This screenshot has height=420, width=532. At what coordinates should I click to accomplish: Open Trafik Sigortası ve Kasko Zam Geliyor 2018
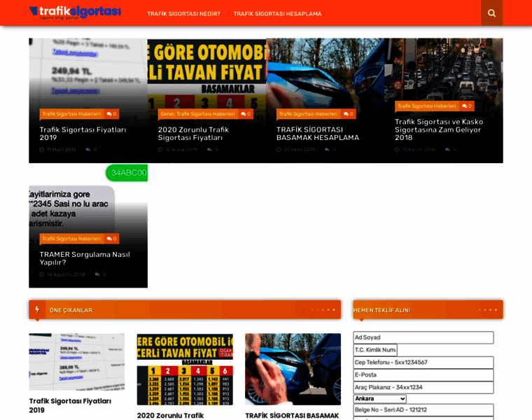point(439,129)
